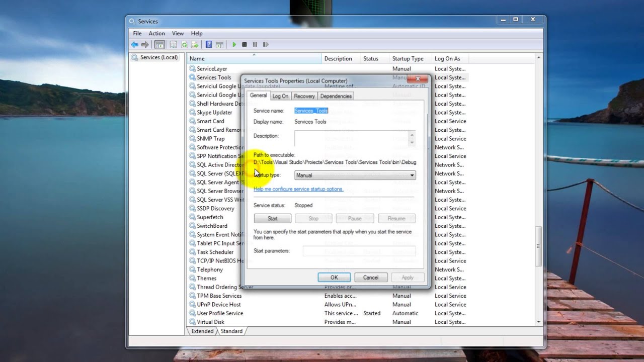Select the Smart Card service name
The image size is (644, 362).
[210, 121]
